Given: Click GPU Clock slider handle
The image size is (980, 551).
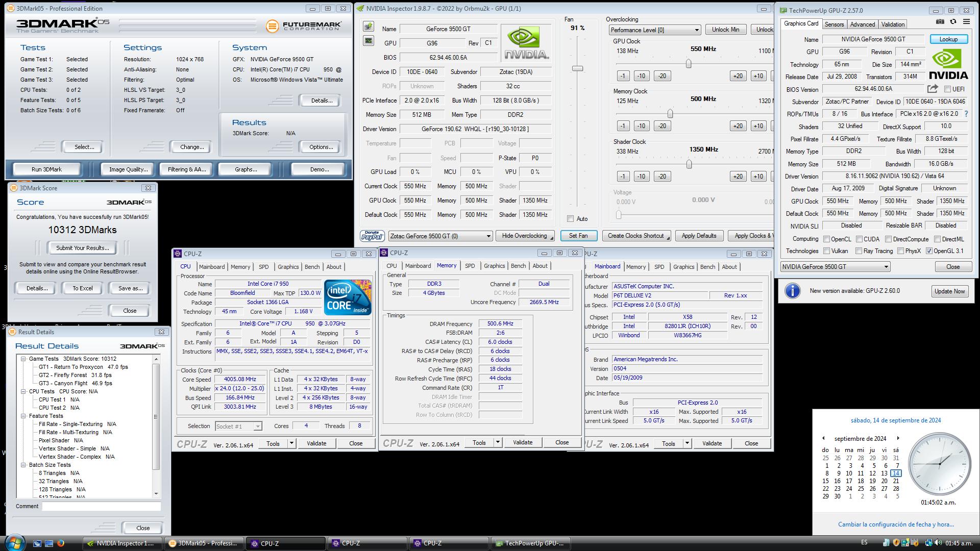Looking at the screenshot, I should pos(689,64).
